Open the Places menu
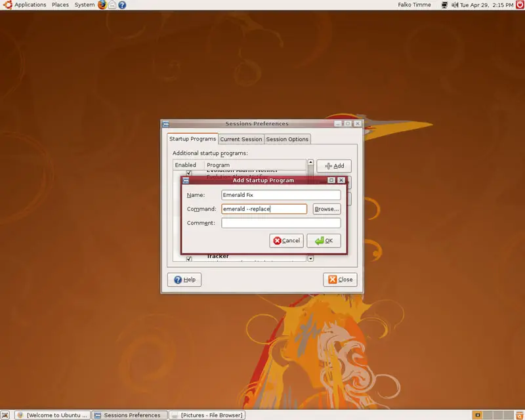This screenshot has height=420, width=525. 60,5
